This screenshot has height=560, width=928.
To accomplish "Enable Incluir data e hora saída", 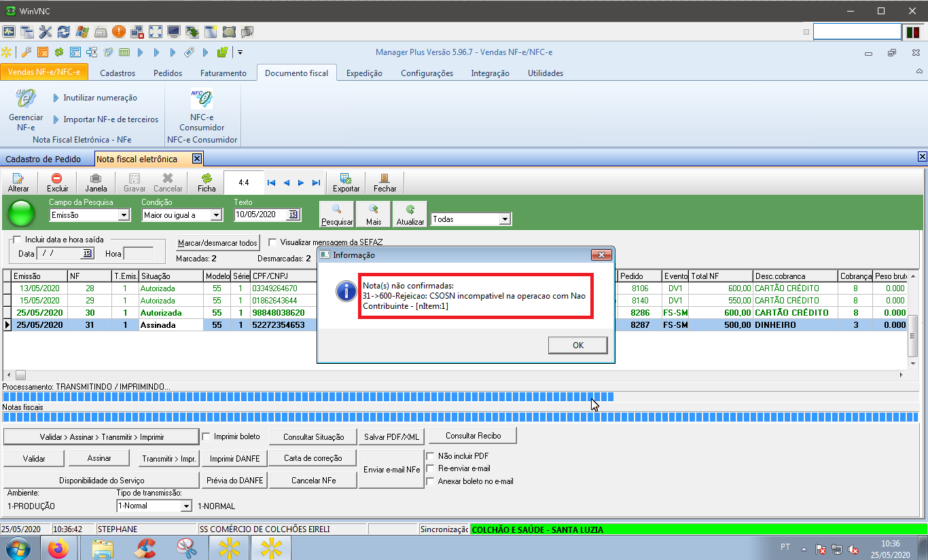I will (x=17, y=240).
